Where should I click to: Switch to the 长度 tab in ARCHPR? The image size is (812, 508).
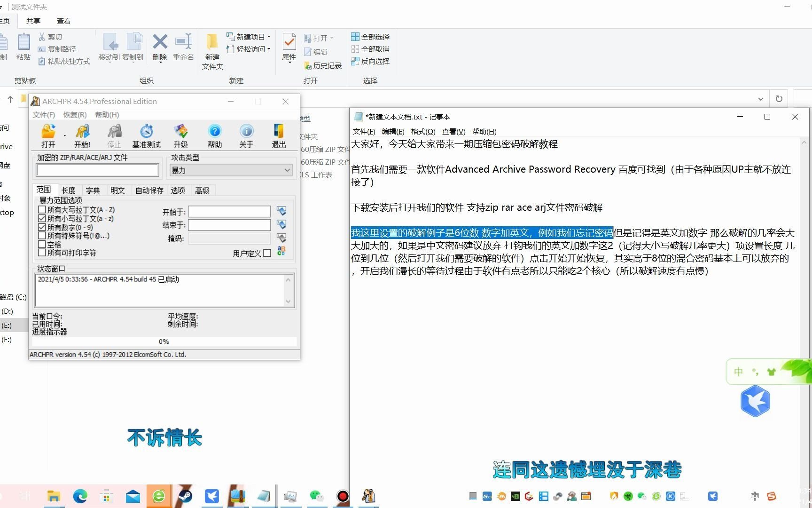(x=69, y=190)
